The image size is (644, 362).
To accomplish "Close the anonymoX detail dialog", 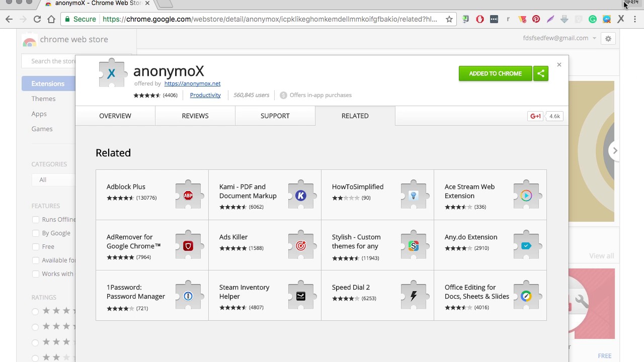I will coord(559,65).
